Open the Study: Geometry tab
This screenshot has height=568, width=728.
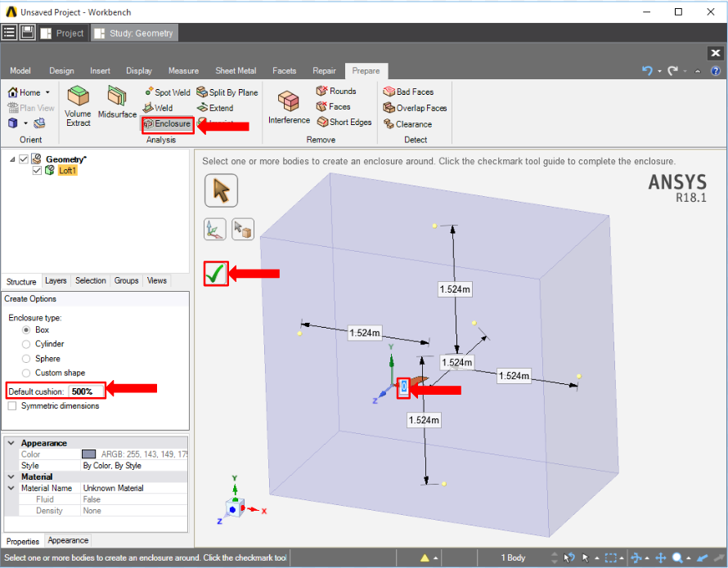[x=135, y=33]
